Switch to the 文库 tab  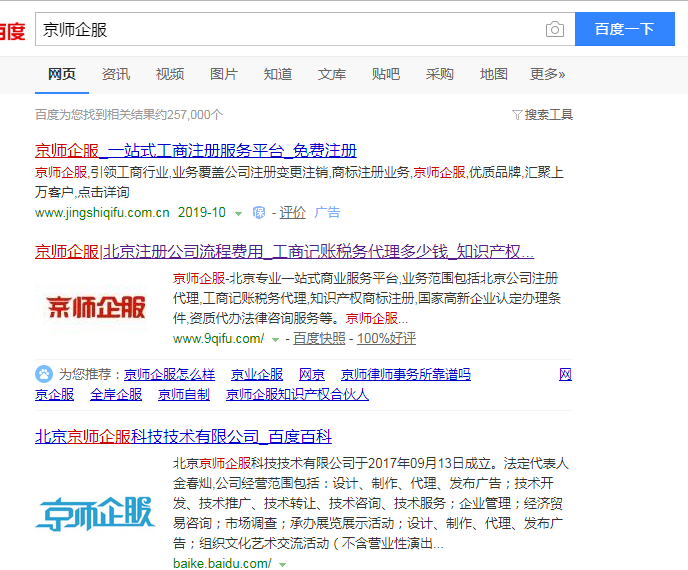coord(332,74)
